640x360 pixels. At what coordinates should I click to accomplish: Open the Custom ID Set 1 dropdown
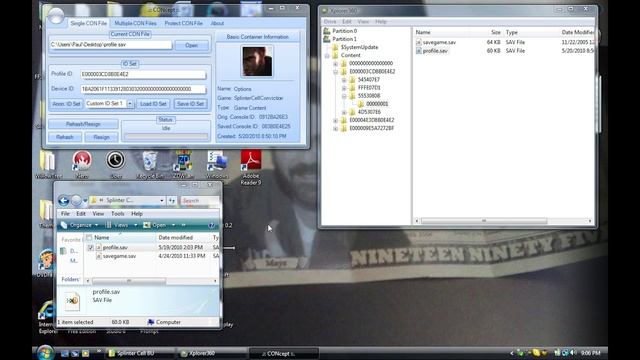pyautogui.click(x=129, y=104)
